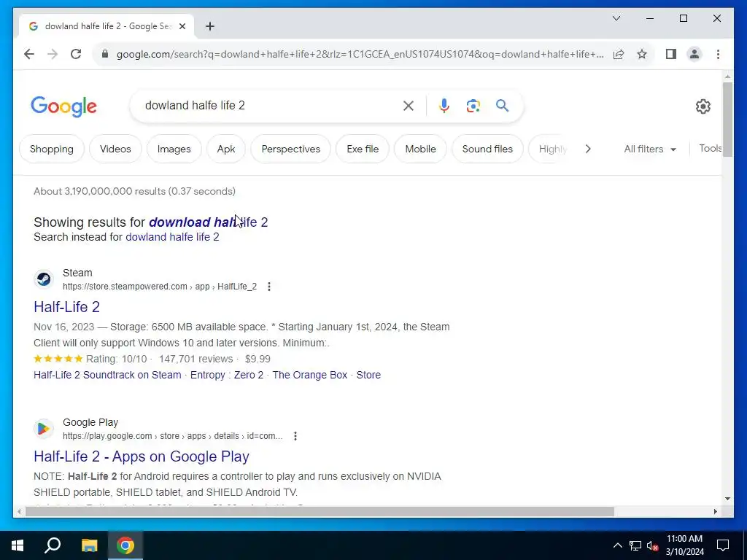Viewport: 747px width, 560px height.
Task: Show more filter chips with right chevron
Action: [588, 149]
